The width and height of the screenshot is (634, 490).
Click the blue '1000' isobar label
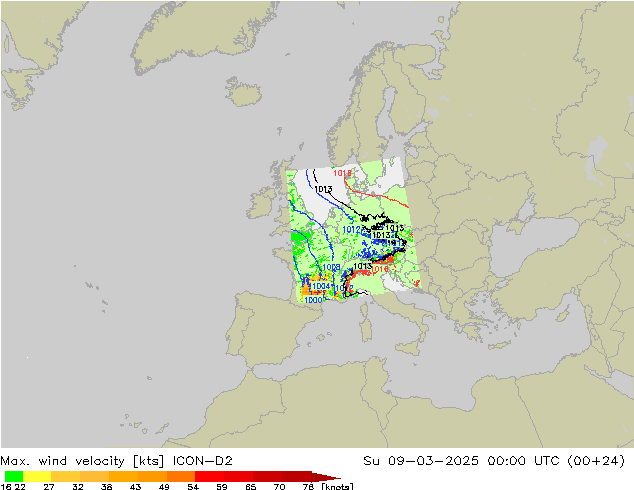(313, 300)
